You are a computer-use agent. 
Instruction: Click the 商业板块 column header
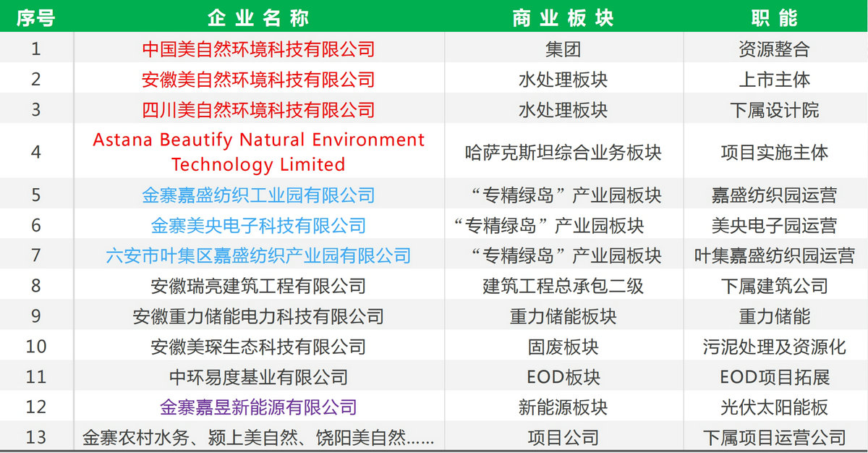pos(563,17)
